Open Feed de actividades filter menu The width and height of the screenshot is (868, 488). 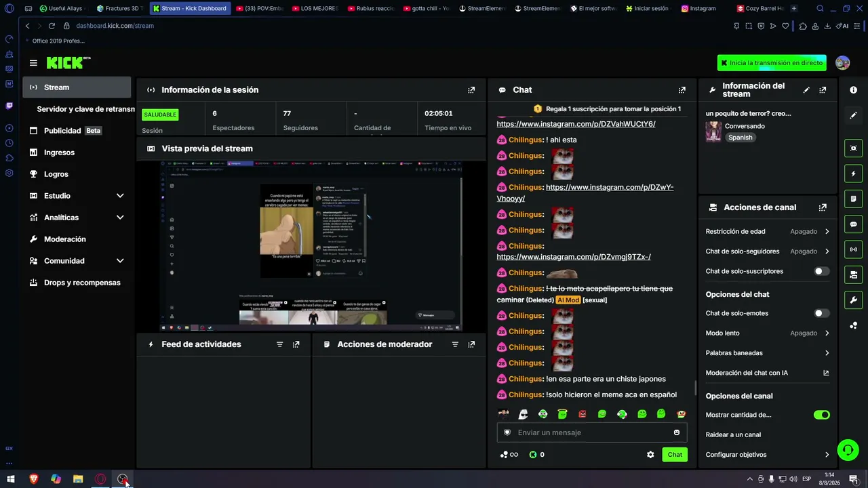279,344
